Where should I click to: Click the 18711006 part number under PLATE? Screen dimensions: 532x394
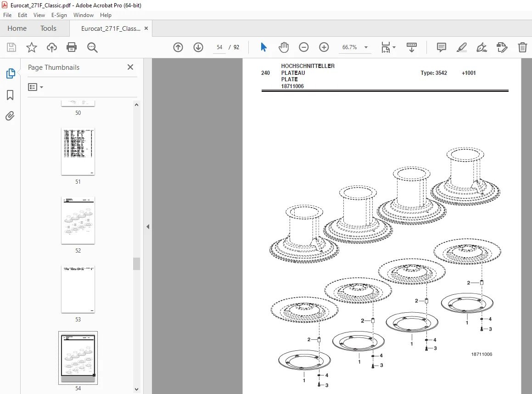click(292, 86)
